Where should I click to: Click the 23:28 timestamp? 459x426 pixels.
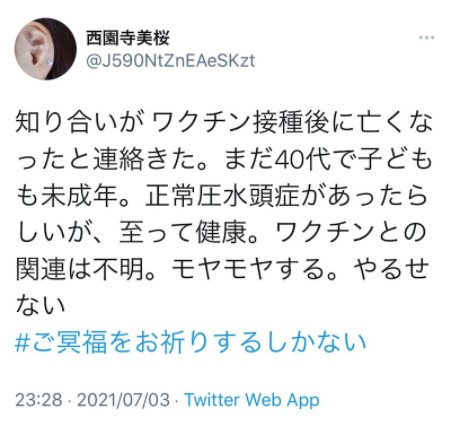tap(38, 399)
